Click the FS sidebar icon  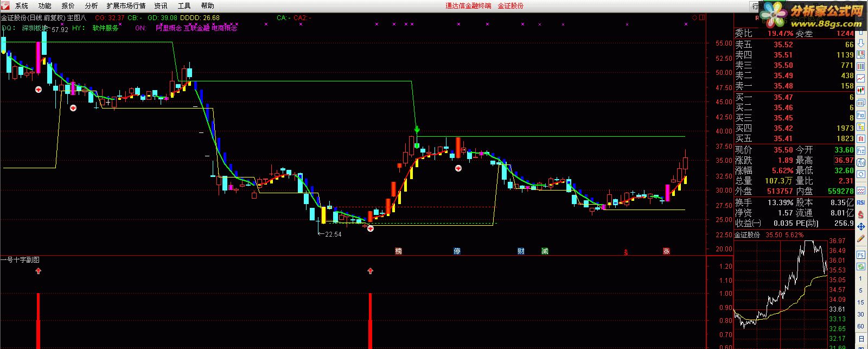[860, 255]
